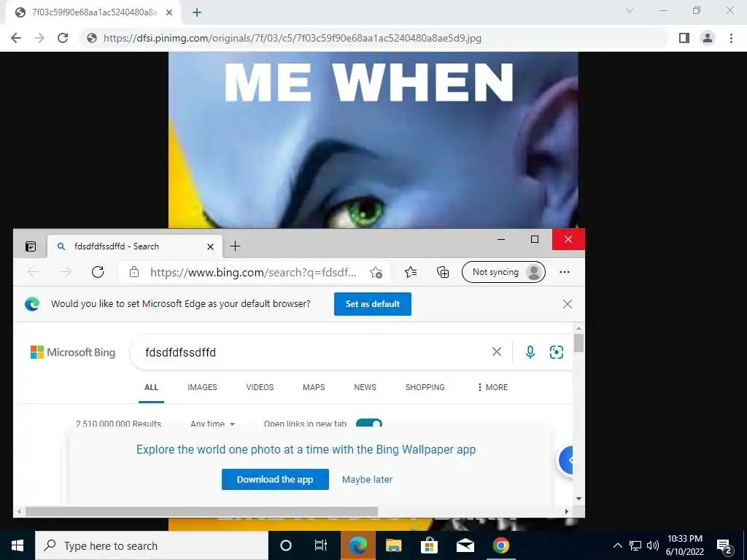747x560 pixels.
Task: Open Bing visual search camera icon
Action: tap(556, 352)
